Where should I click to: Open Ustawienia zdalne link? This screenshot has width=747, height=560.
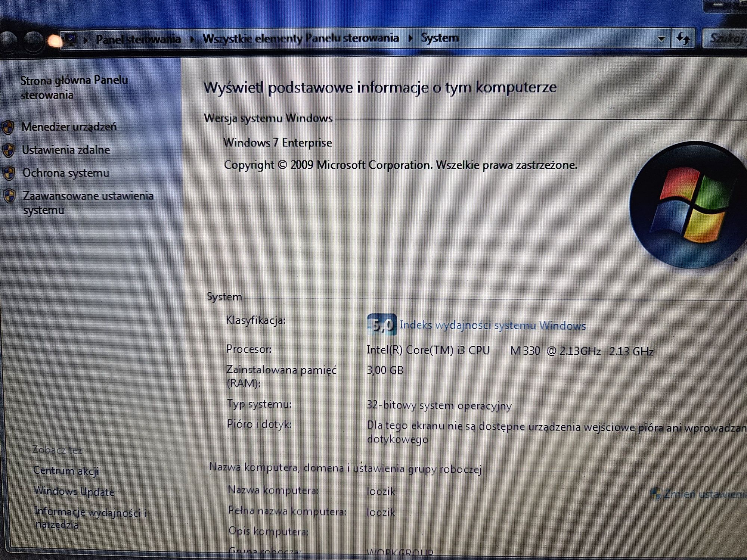pyautogui.click(x=66, y=150)
